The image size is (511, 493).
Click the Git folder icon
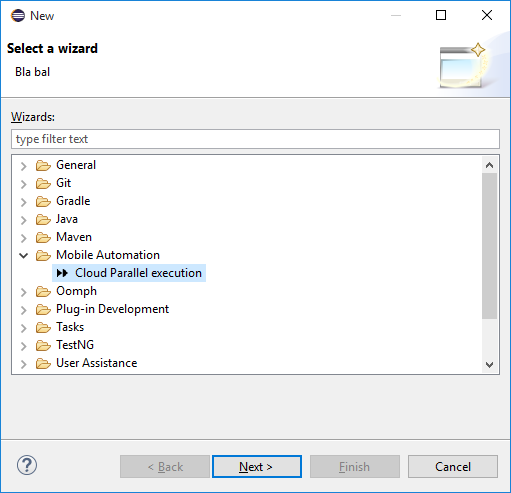[43, 183]
